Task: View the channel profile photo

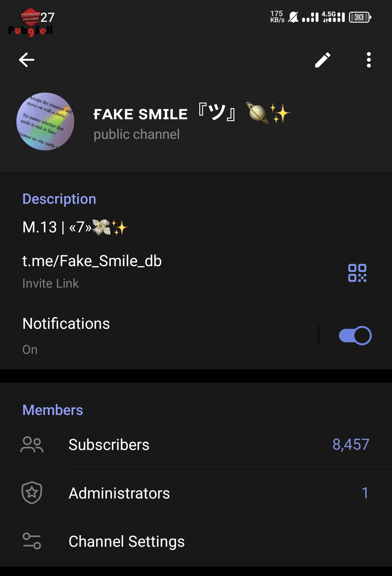Action: [45, 122]
